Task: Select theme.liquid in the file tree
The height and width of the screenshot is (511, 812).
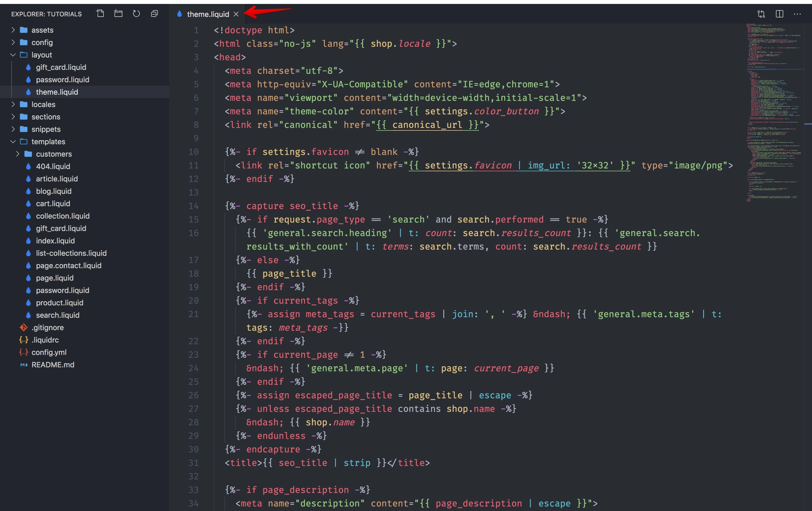Action: pos(84,92)
